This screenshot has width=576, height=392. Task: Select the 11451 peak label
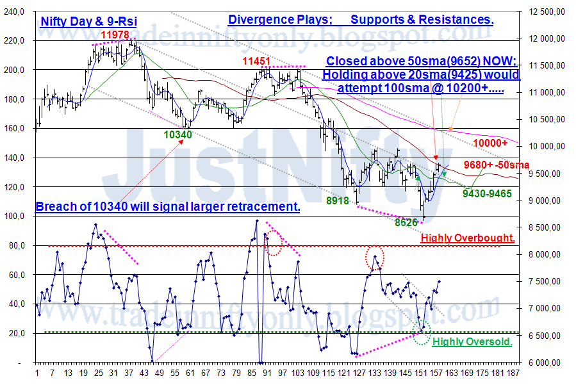pos(256,61)
